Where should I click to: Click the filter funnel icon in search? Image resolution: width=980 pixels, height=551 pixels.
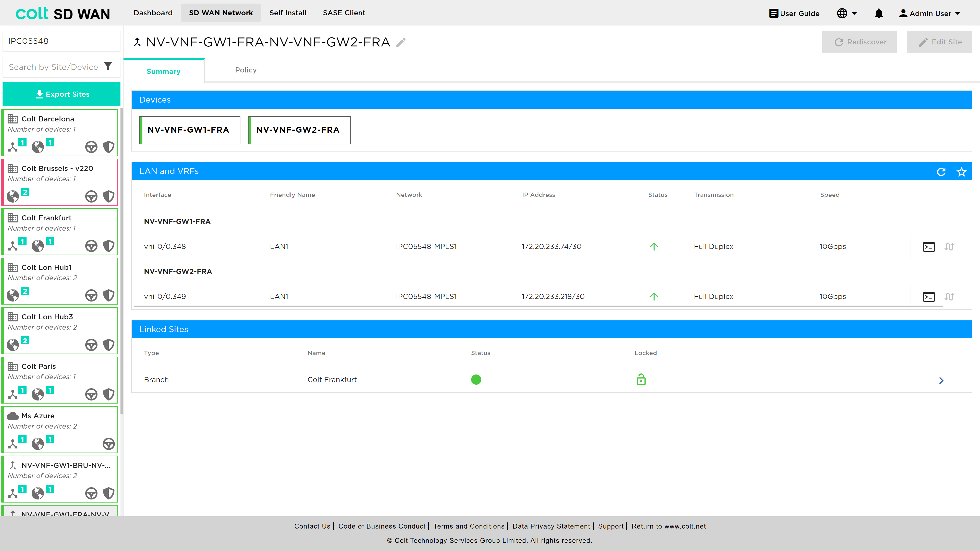108,66
